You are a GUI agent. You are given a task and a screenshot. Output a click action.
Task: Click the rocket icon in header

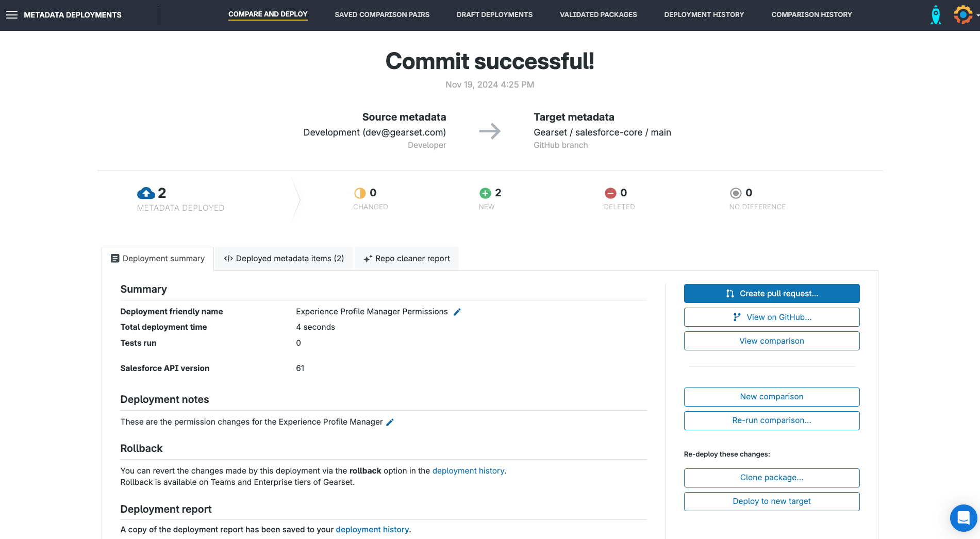tap(935, 15)
